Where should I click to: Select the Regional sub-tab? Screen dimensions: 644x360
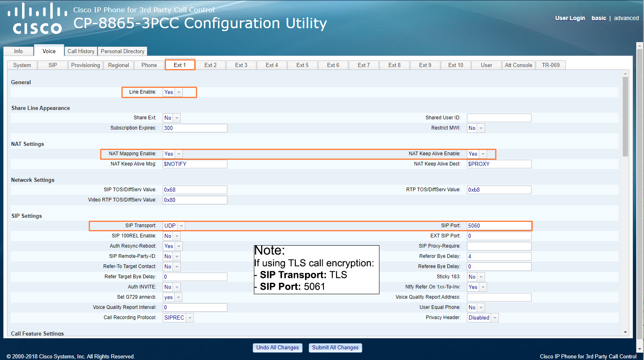pyautogui.click(x=119, y=65)
